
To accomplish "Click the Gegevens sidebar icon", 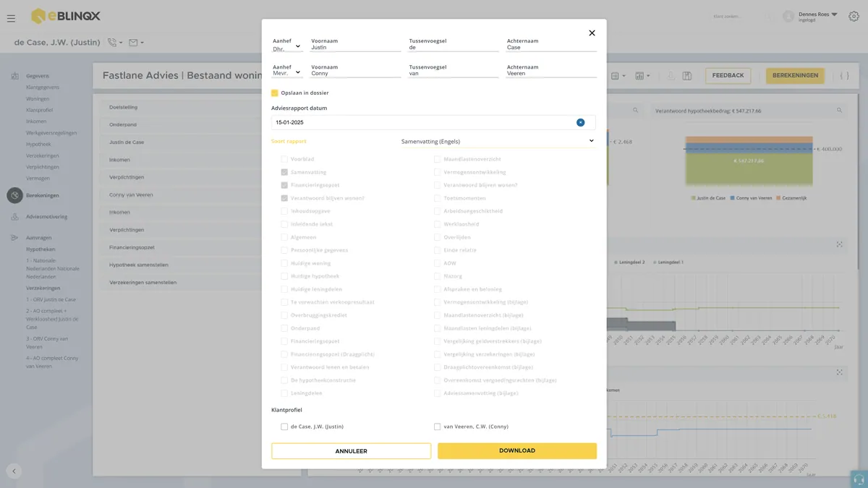I will [14, 76].
